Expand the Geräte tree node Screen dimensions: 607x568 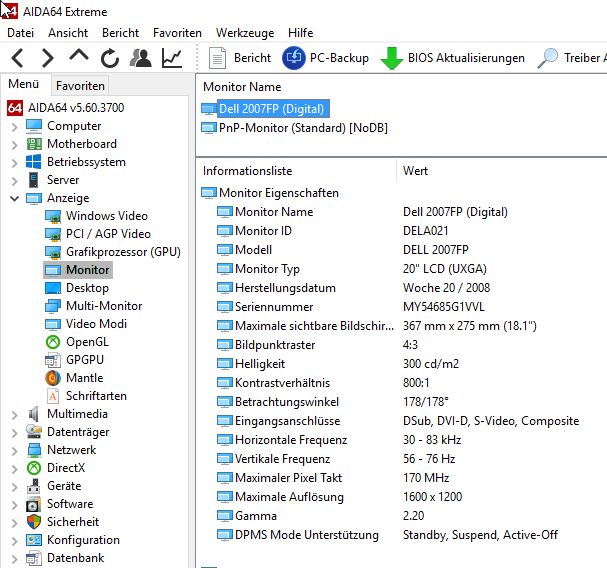pyautogui.click(x=15, y=487)
